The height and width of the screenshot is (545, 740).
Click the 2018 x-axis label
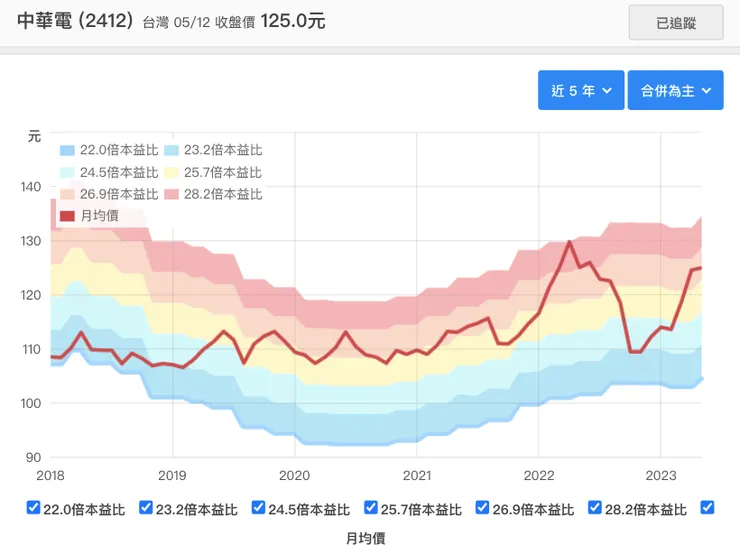50,475
